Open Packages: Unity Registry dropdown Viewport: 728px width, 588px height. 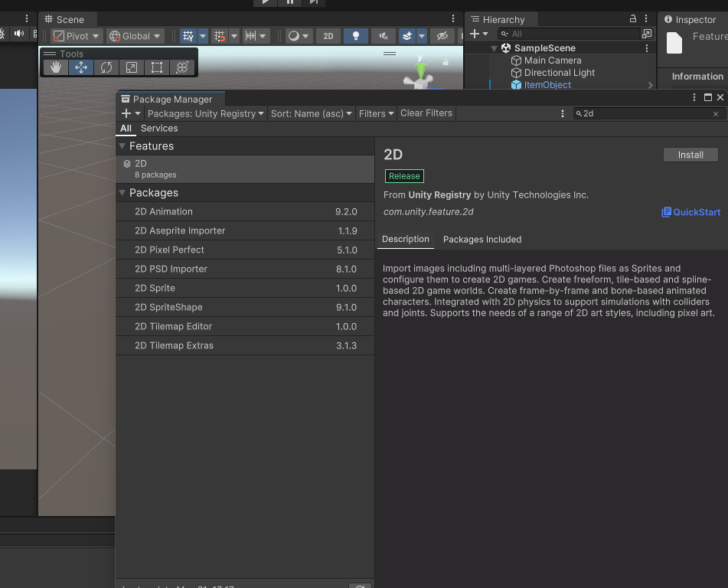click(x=205, y=113)
